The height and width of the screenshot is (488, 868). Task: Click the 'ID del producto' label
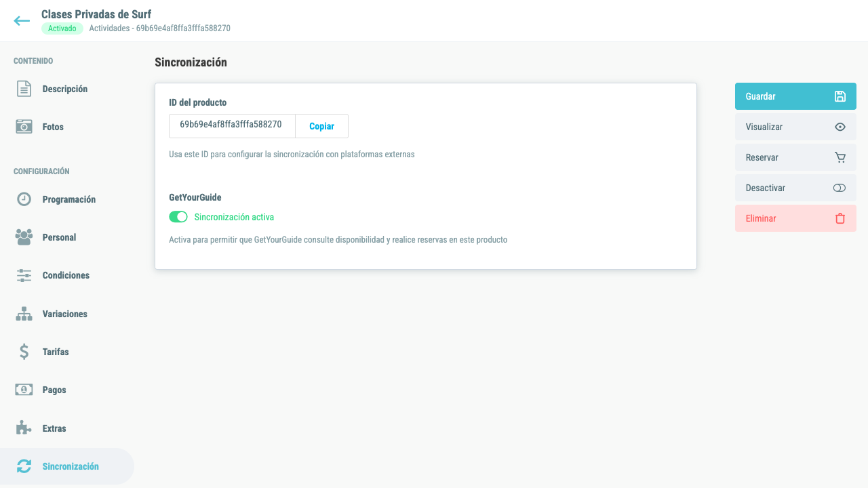[x=197, y=102]
